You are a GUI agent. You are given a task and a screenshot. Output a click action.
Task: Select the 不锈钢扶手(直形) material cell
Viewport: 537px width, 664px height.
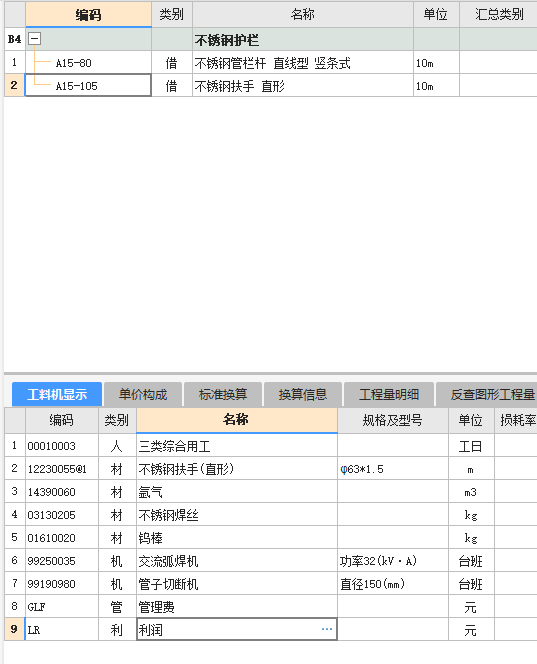click(x=237, y=468)
